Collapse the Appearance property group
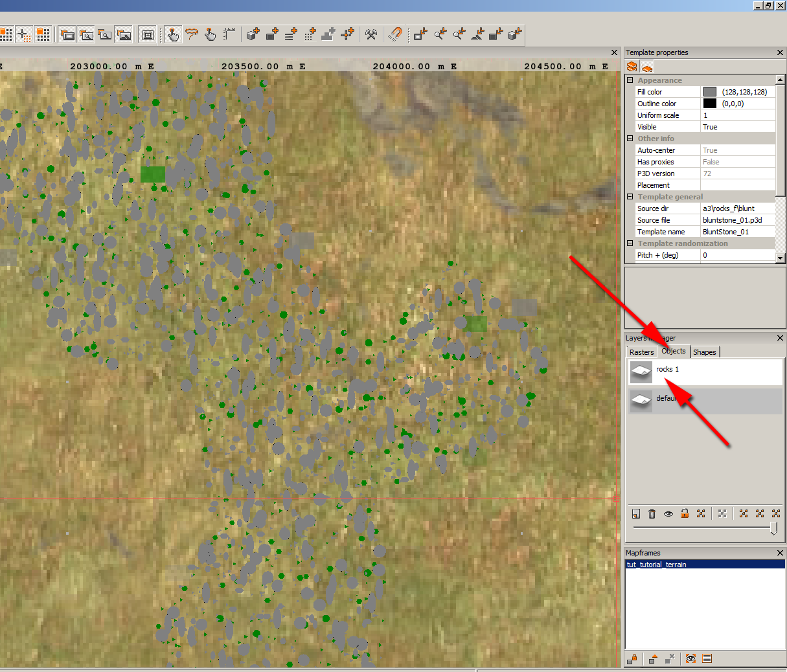 pos(630,80)
